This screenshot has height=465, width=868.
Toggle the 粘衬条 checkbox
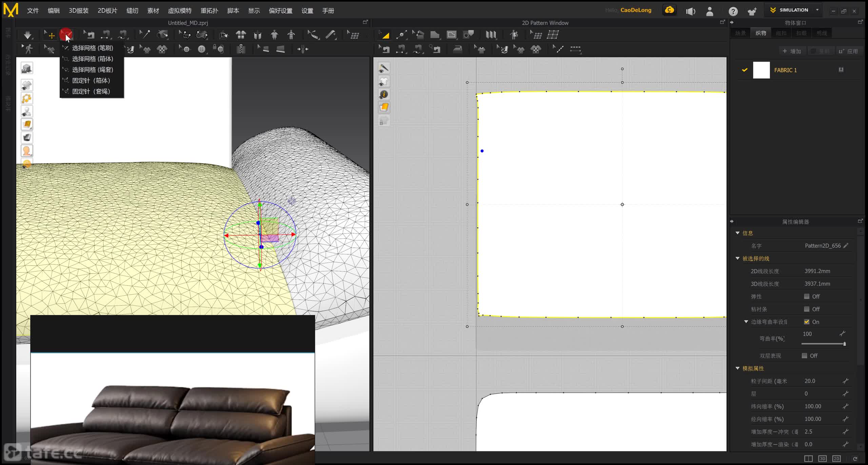(x=807, y=309)
